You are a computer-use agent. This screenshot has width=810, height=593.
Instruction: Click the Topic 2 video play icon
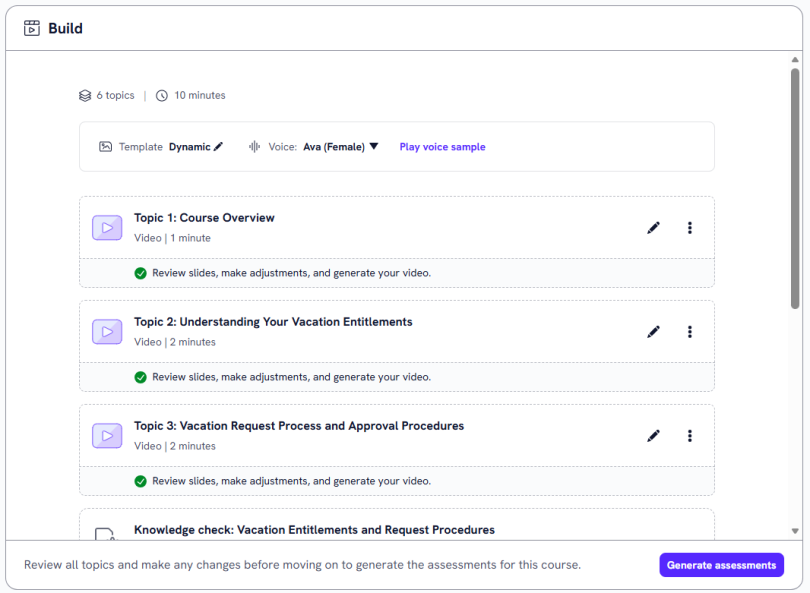click(x=107, y=332)
